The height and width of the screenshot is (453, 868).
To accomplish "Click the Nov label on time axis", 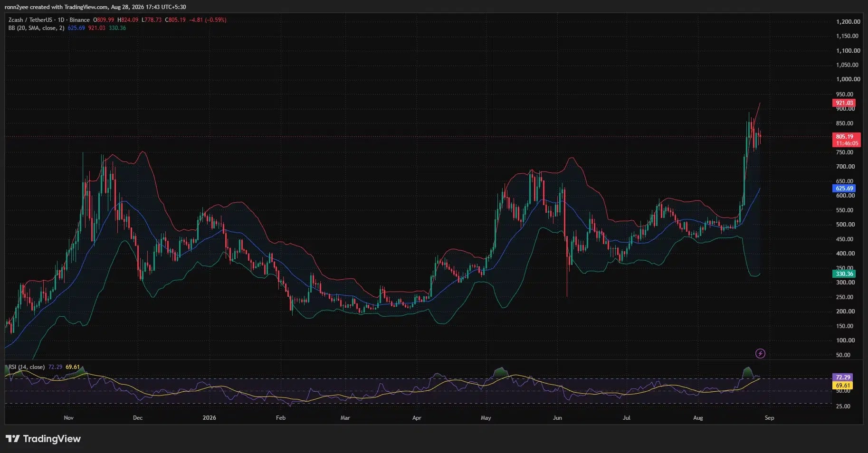I will [x=68, y=418].
